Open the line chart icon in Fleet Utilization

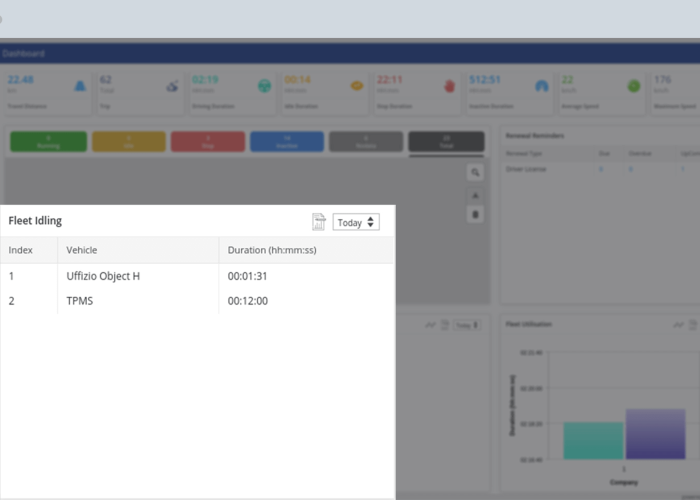pos(679,325)
